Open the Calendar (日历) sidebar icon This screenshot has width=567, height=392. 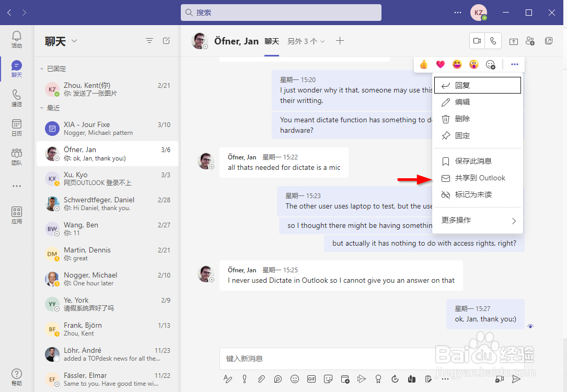click(x=17, y=128)
